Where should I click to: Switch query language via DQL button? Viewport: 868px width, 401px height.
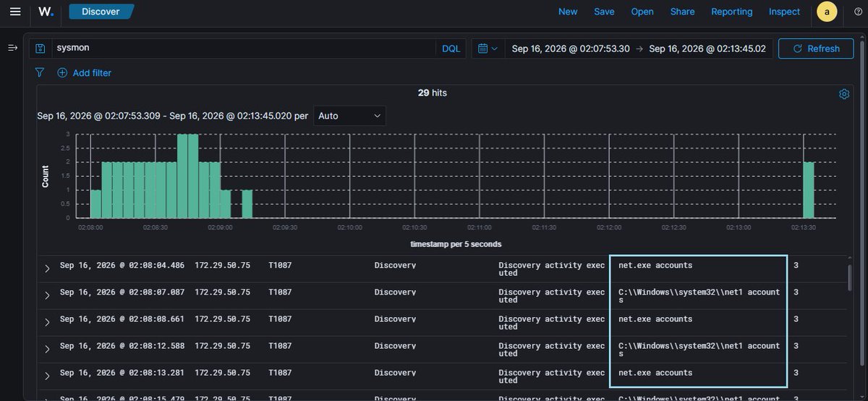451,48
